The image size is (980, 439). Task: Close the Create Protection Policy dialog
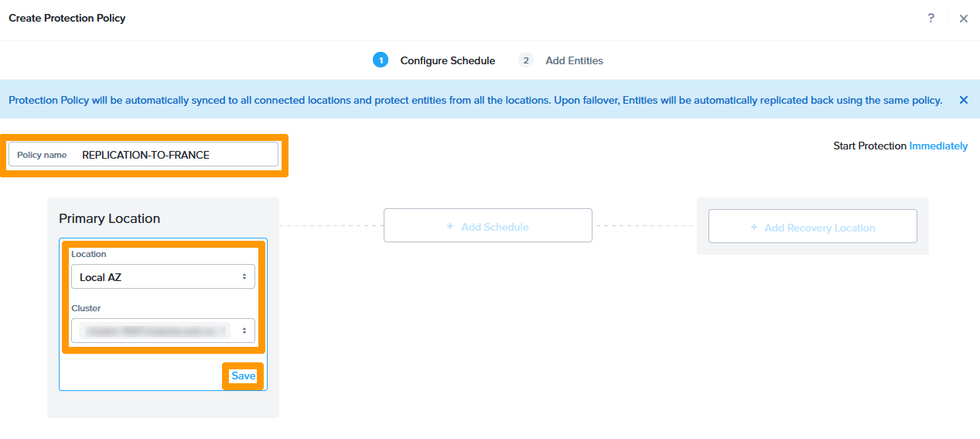coord(964,19)
